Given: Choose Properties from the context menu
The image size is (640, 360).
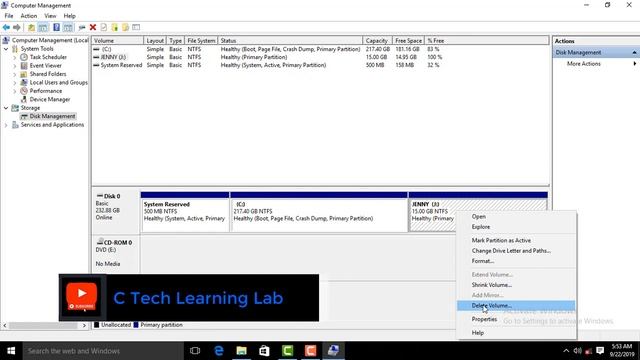Looking at the screenshot, I should point(516,319).
